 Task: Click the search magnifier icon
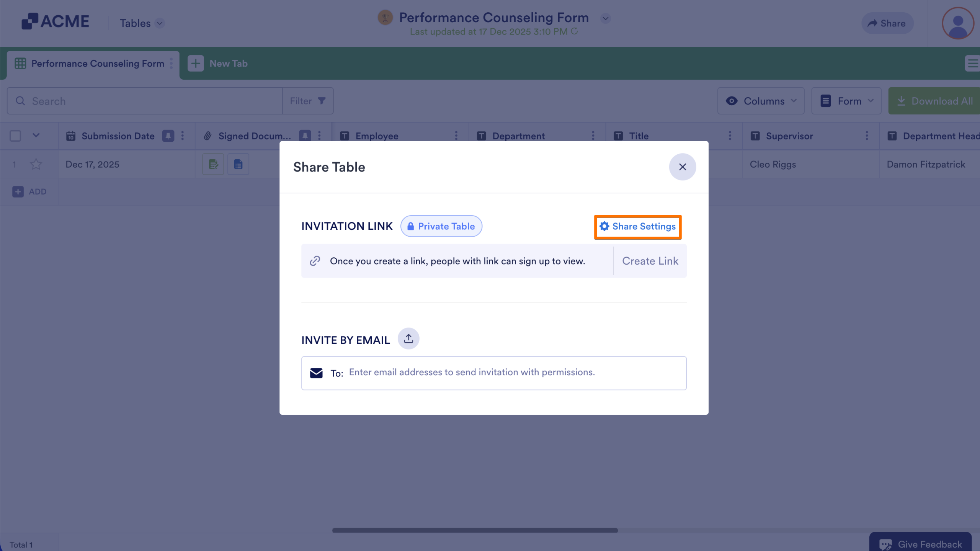[x=21, y=101]
